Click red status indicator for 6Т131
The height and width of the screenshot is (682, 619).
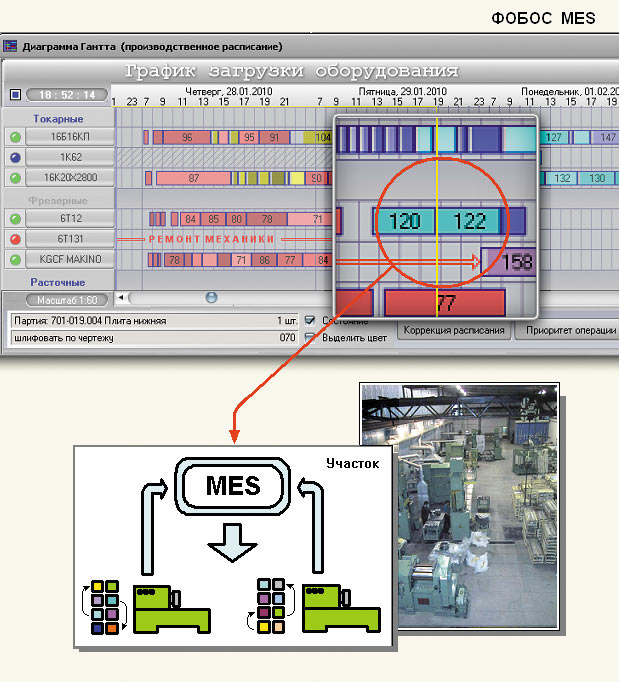(x=15, y=239)
